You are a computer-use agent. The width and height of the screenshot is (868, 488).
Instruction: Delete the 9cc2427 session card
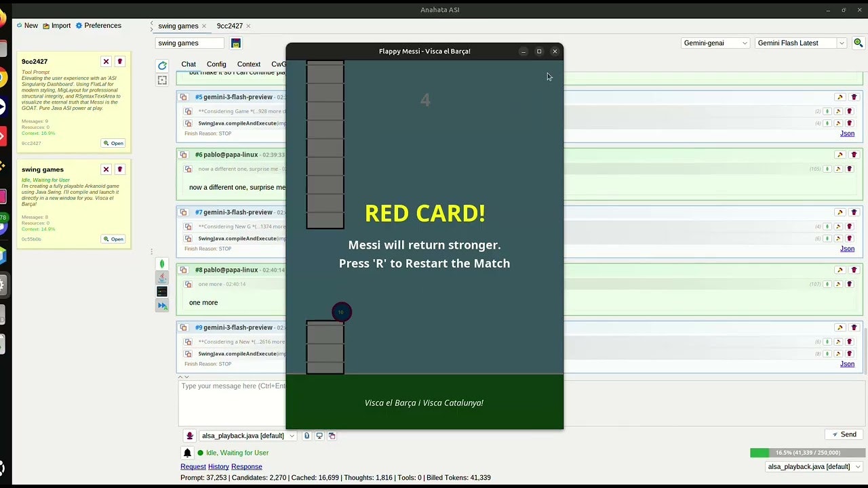[x=120, y=62]
